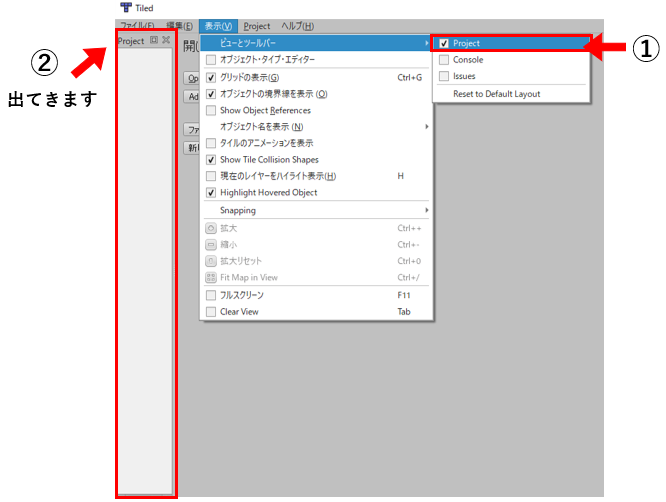Open the ファイル(F) menu
This screenshot has width=666, height=502.
[x=137, y=26]
